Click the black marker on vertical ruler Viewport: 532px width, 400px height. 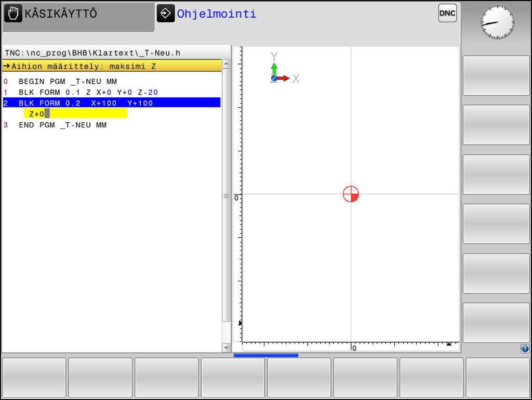pyautogui.click(x=240, y=323)
